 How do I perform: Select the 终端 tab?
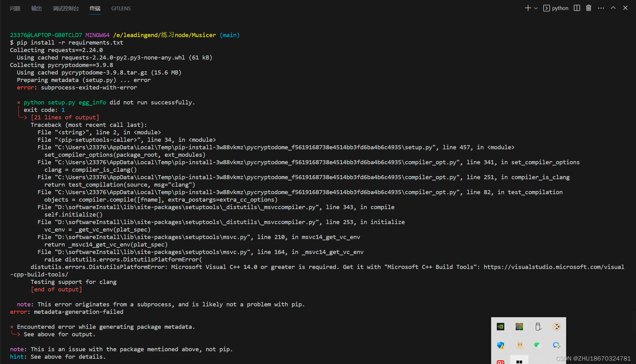coord(95,8)
